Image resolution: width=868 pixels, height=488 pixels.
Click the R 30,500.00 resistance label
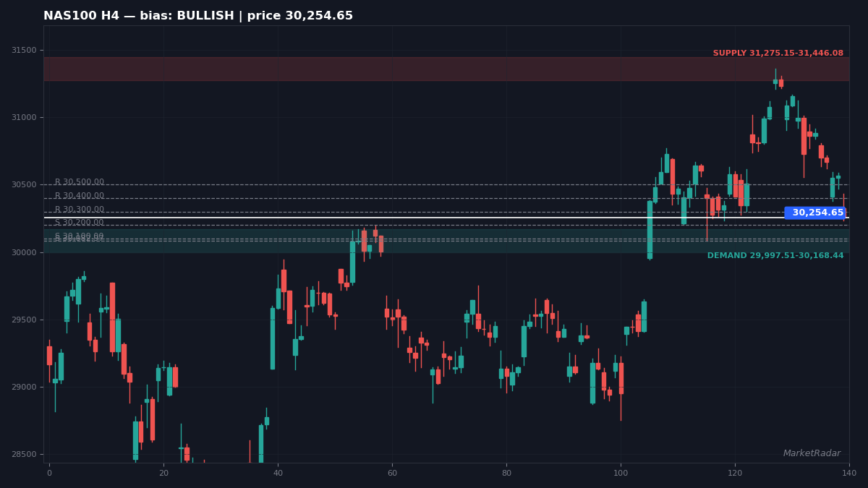pyautogui.click(x=80, y=182)
